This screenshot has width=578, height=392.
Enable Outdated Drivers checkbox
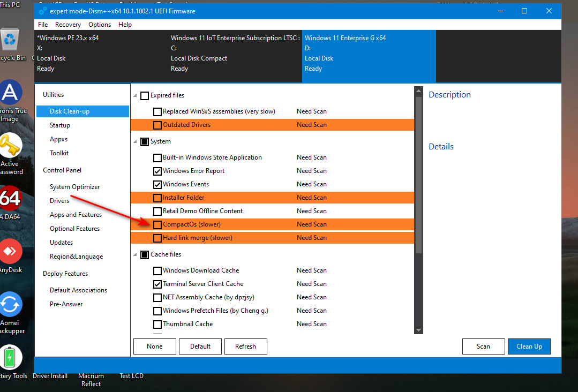[x=157, y=125]
